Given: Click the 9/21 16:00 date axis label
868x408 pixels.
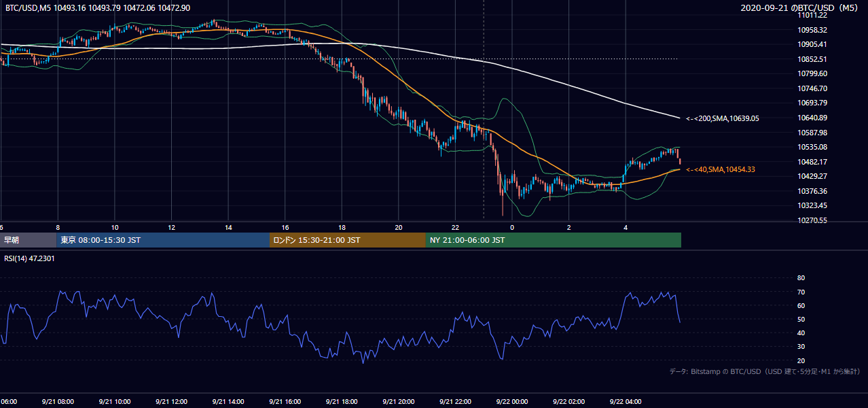Looking at the screenshot, I should (x=285, y=401).
